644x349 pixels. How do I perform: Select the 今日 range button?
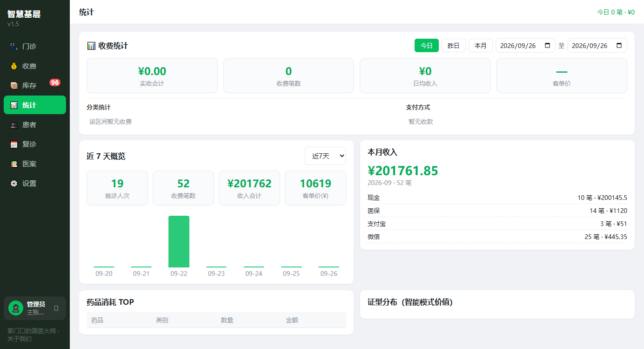pos(427,46)
